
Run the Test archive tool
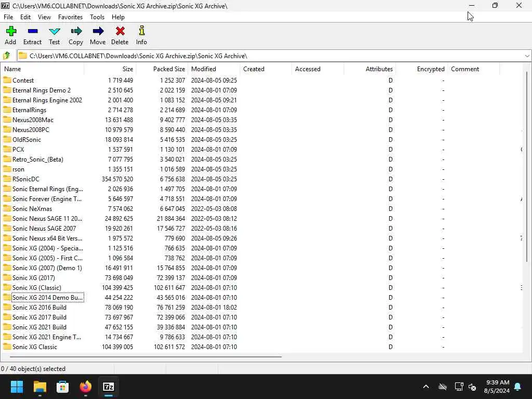pyautogui.click(x=54, y=31)
